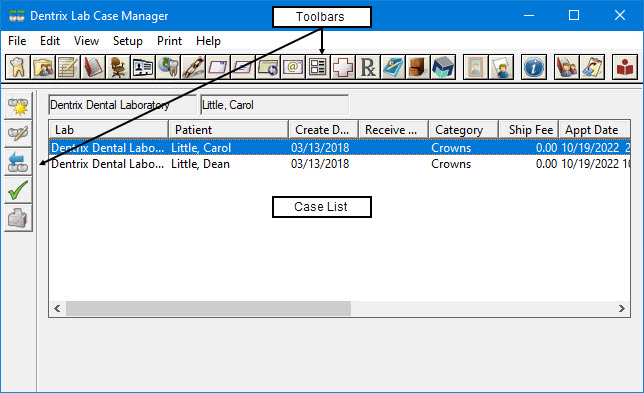The image size is (644, 393).
Task: Click the globe-and-tooth toolbar icon
Action: [x=168, y=67]
